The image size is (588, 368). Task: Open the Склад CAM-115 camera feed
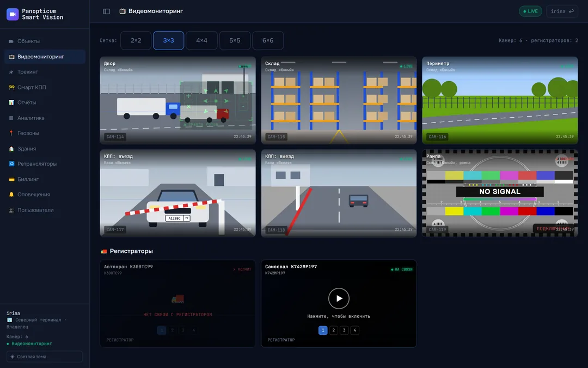point(339,100)
